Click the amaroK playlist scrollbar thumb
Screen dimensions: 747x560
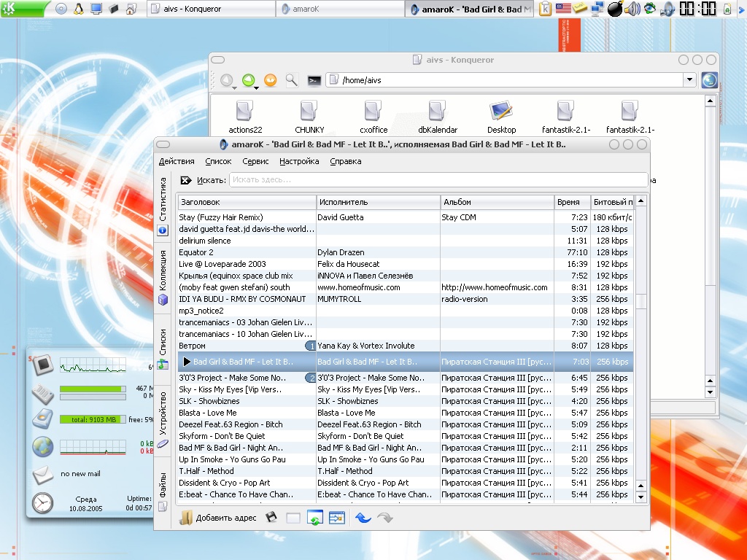point(640,301)
